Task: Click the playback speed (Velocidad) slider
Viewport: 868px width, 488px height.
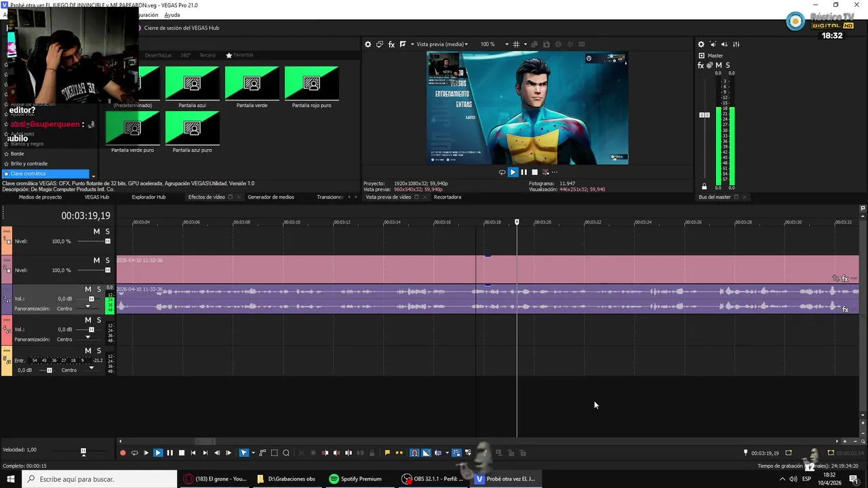Action: pyautogui.click(x=83, y=451)
